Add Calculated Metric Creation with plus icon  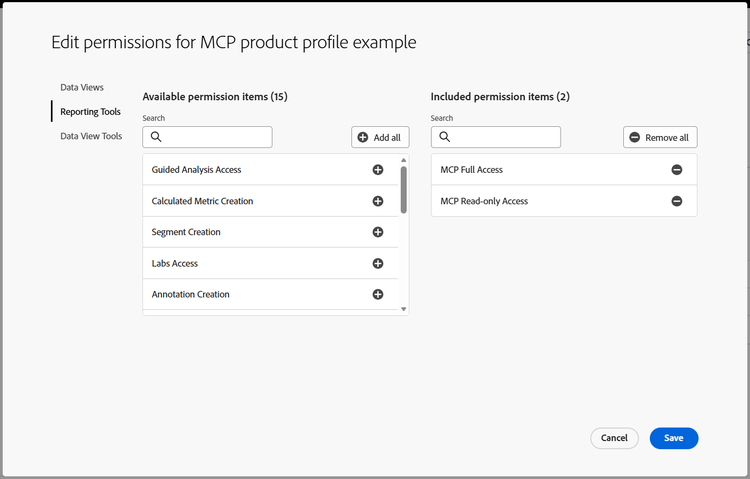(378, 201)
